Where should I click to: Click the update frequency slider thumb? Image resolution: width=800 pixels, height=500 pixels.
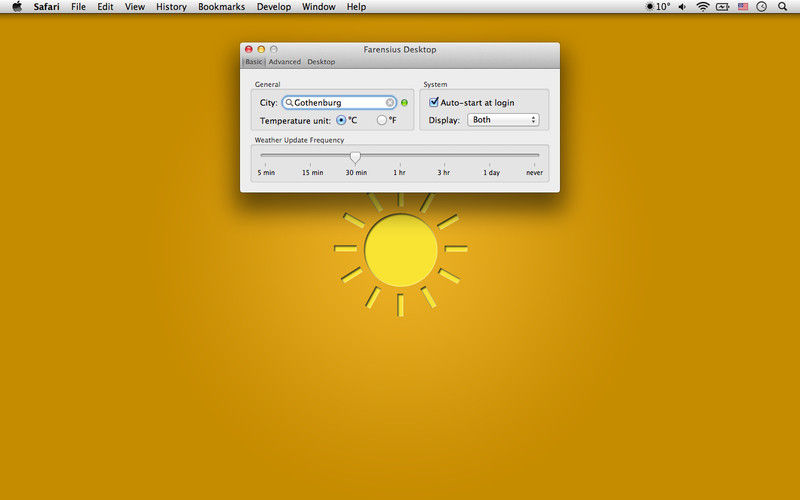click(x=355, y=157)
